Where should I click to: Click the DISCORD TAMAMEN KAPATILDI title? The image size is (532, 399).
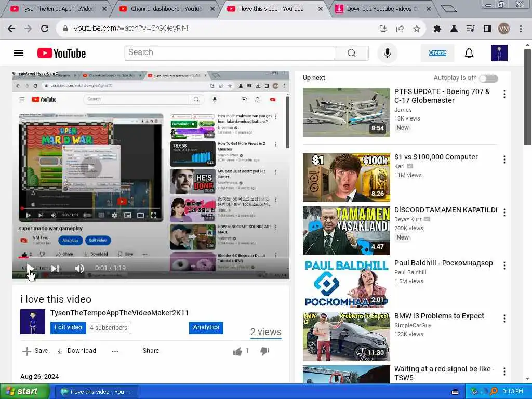click(x=446, y=210)
